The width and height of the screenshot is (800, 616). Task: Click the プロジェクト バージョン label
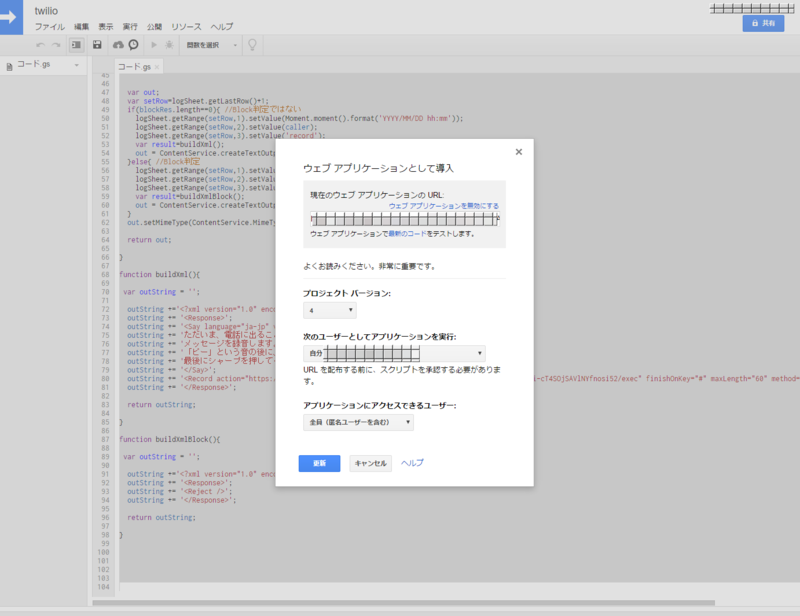point(347,293)
